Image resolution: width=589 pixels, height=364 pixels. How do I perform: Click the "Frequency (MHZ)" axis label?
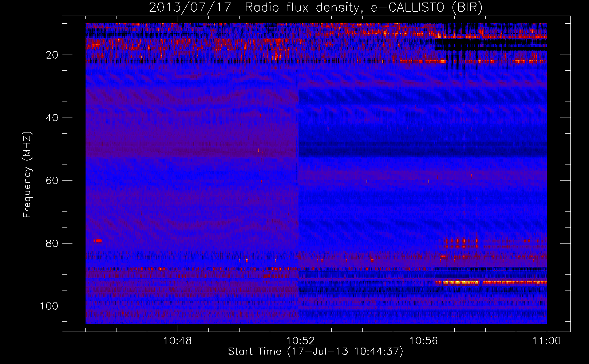[x=27, y=174]
